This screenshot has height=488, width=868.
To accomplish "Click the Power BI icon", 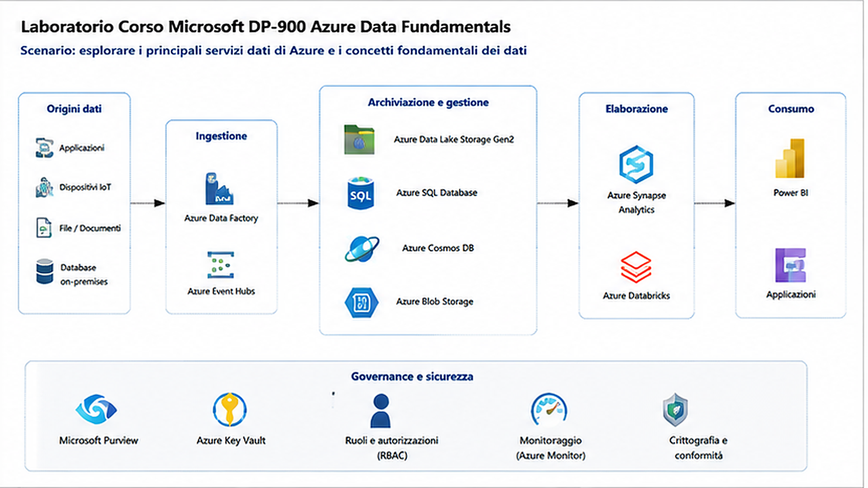I will (x=790, y=160).
